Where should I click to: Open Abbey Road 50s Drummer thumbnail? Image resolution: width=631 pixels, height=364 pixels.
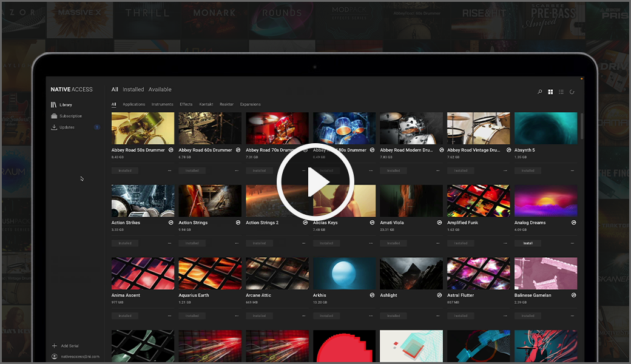(143, 128)
